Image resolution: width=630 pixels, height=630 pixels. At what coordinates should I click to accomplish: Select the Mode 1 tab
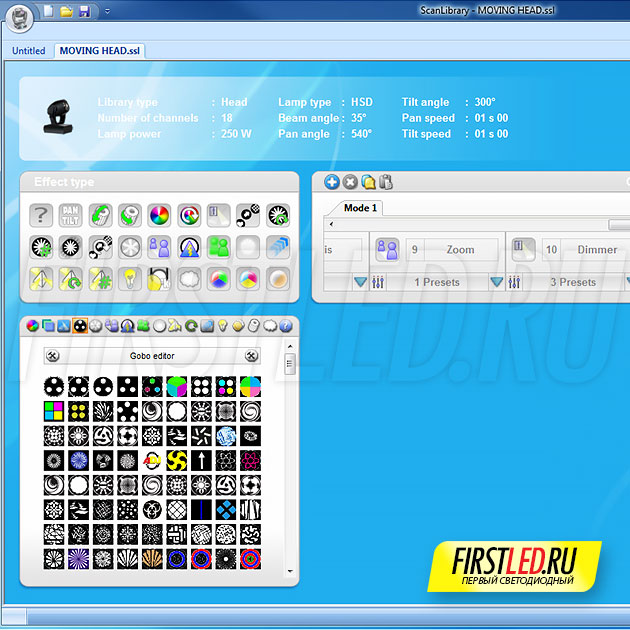(360, 208)
